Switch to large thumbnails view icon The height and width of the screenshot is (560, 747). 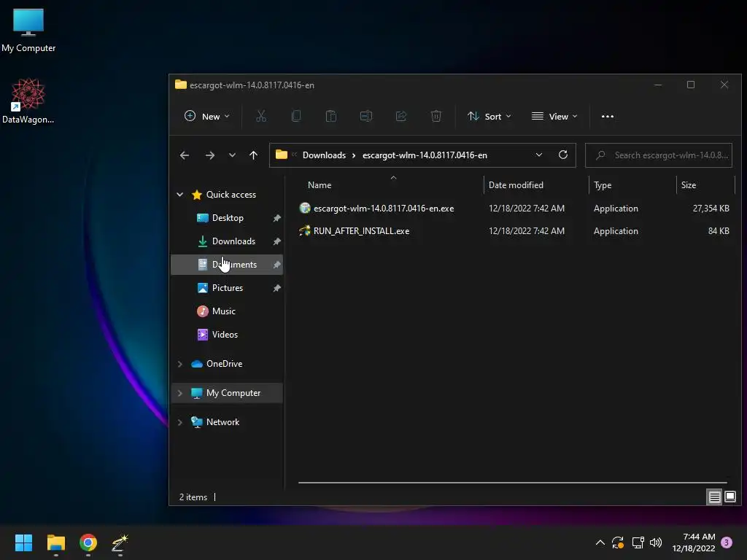tap(729, 497)
